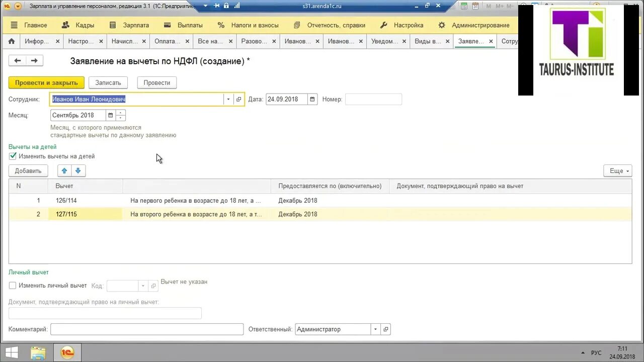The height and width of the screenshot is (362, 644).
Task: Click the Записать button
Action: [x=108, y=82]
